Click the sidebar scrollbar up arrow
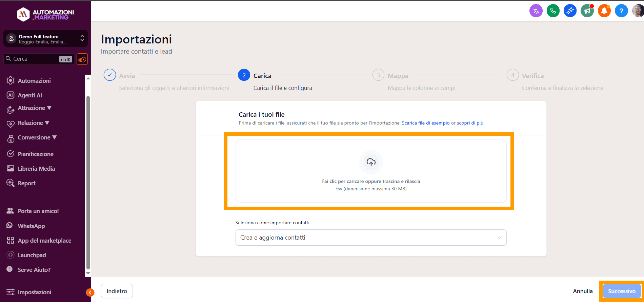Image resolution: width=644 pixels, height=302 pixels. point(88,78)
